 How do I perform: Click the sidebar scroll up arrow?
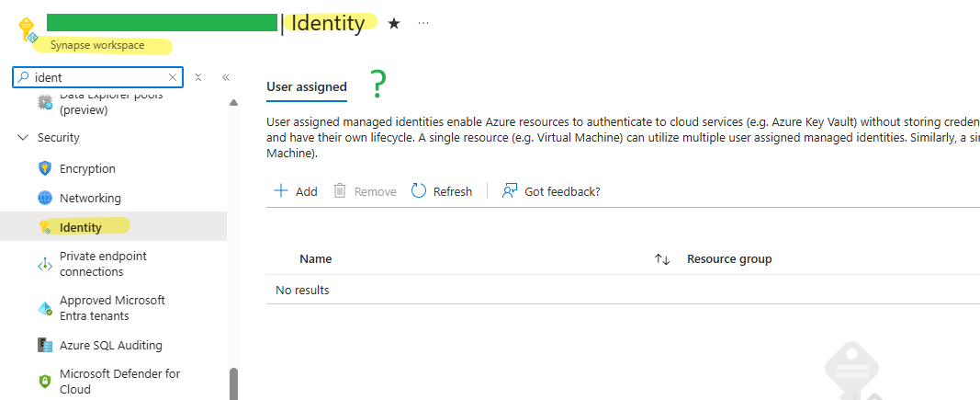click(x=234, y=103)
